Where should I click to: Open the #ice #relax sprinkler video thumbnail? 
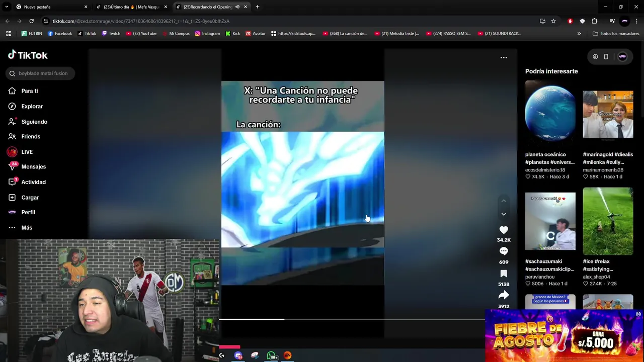[x=608, y=221]
